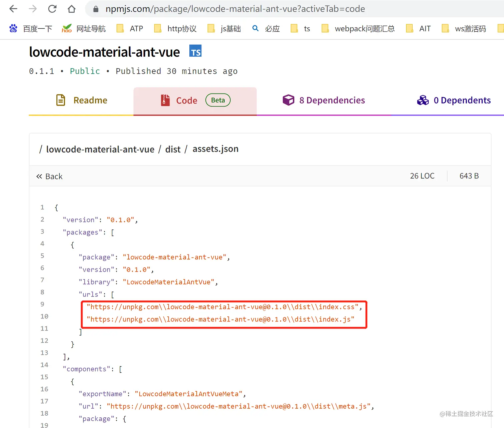The height and width of the screenshot is (428, 504).
Task: Click the TypeScript TS badge icon
Action: pos(195,51)
